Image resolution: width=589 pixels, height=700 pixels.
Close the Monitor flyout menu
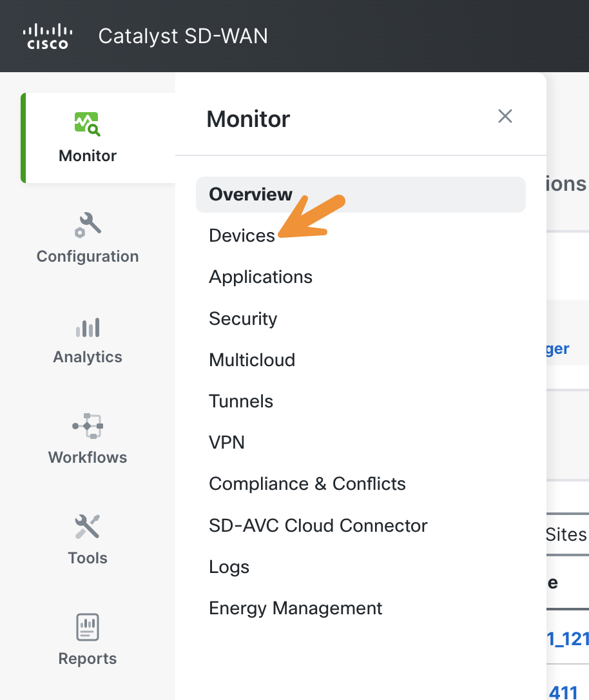tap(505, 116)
